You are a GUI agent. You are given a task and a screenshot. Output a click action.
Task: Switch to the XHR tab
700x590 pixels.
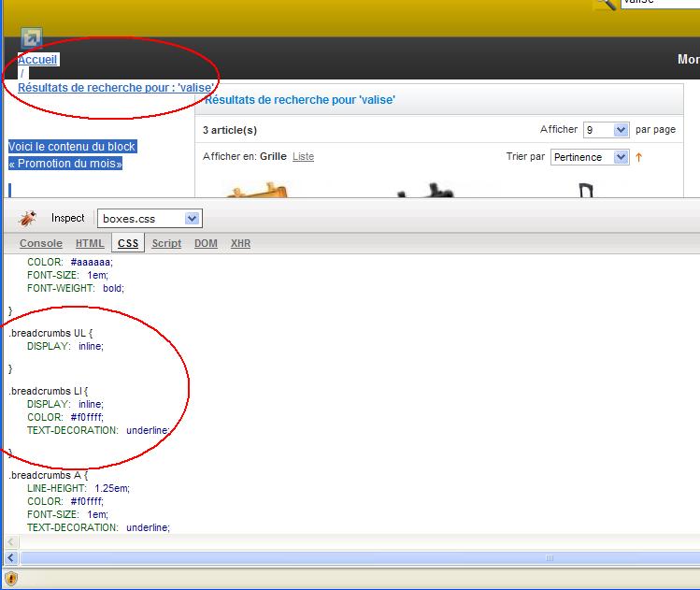[240, 243]
